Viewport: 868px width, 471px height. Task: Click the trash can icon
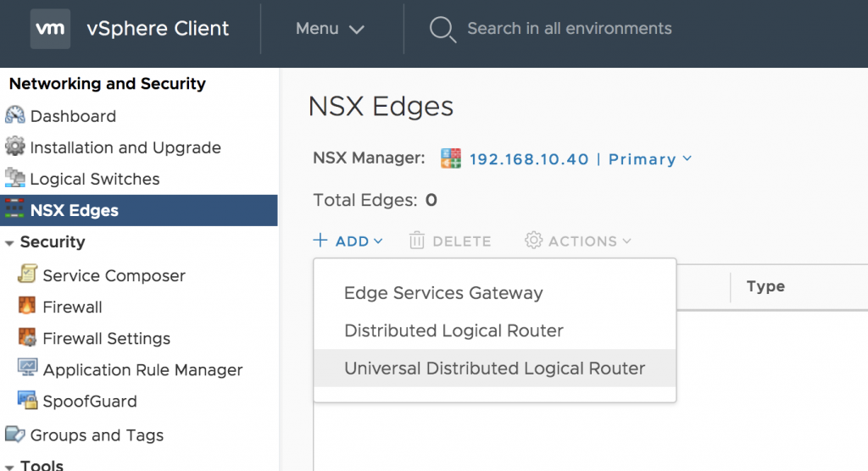click(x=417, y=241)
